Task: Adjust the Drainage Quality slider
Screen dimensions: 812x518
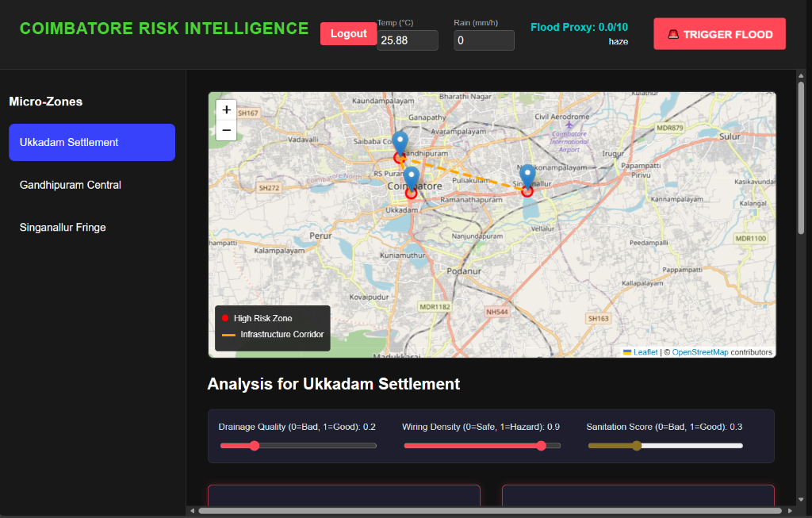Action: [254, 446]
